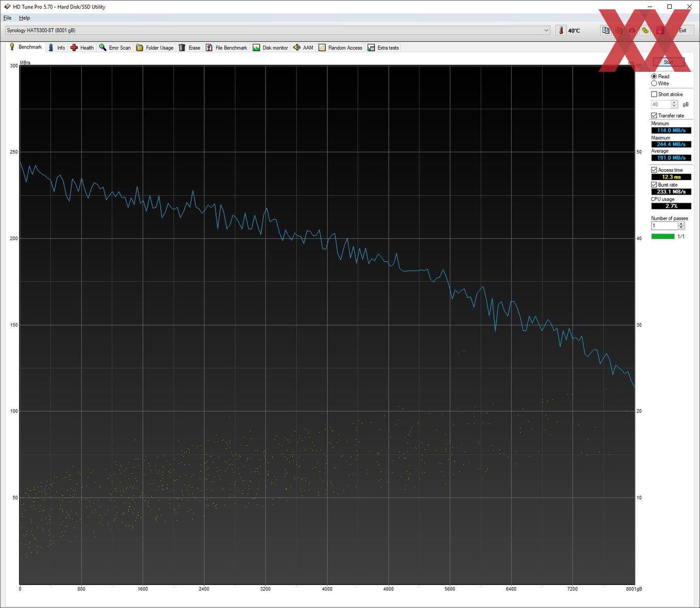Enable the Short stroke checkbox
Screen dimensions: 700x608
coord(654,95)
